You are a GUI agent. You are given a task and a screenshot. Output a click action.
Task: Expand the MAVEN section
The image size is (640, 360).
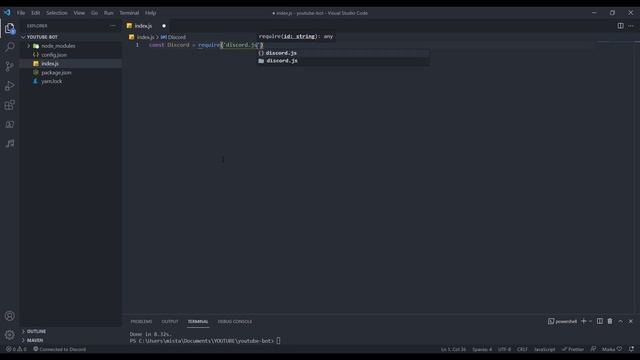(72, 340)
